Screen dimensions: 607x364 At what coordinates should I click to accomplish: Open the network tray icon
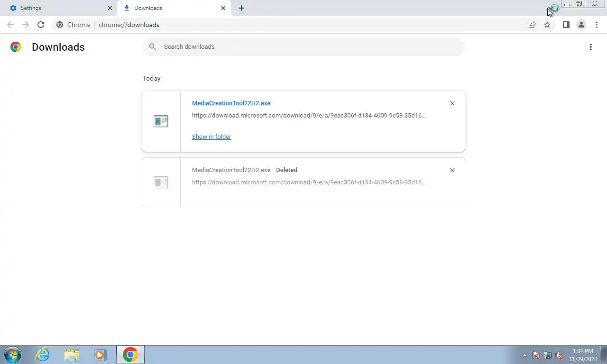tap(548, 355)
